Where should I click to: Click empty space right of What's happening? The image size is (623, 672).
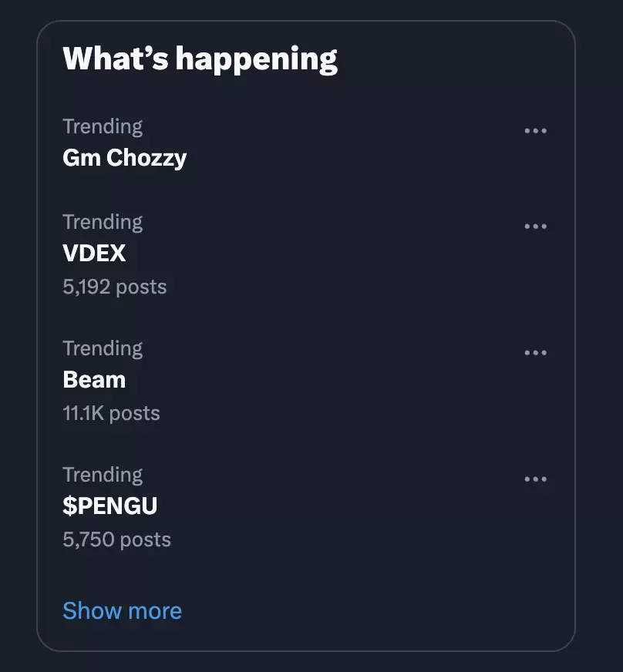455,59
